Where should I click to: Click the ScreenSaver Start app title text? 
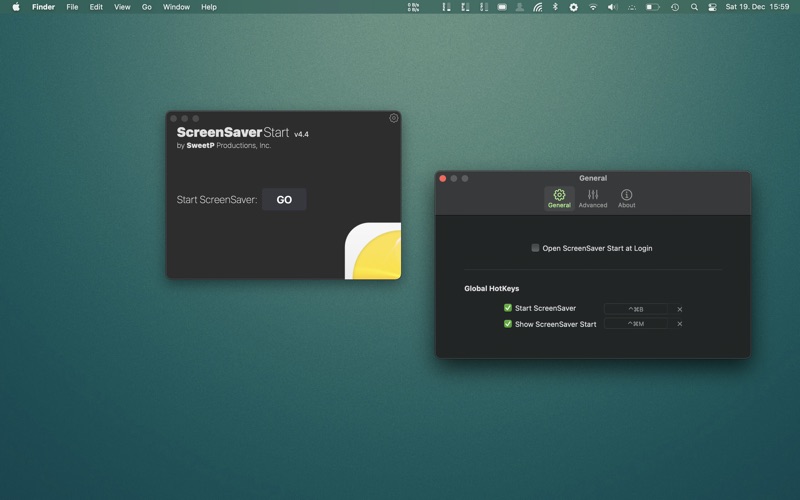point(233,133)
